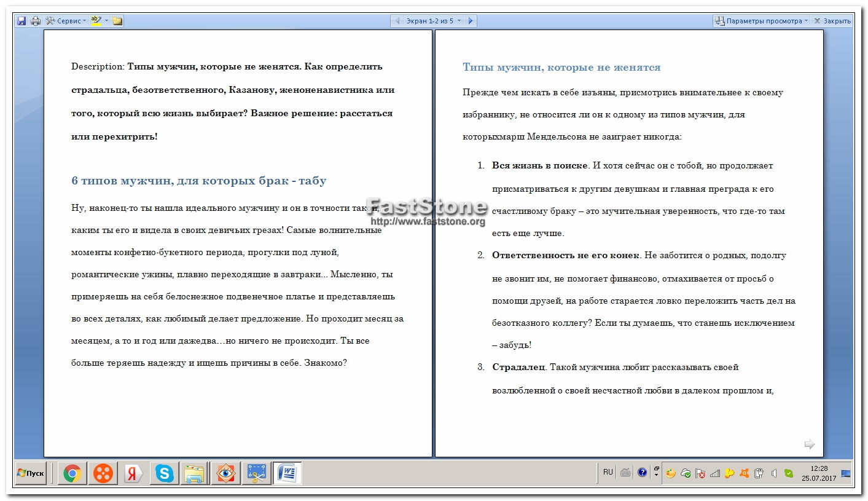Open the Экран 1-2 из 5 screen selector
The image size is (868, 501).
tap(433, 21)
